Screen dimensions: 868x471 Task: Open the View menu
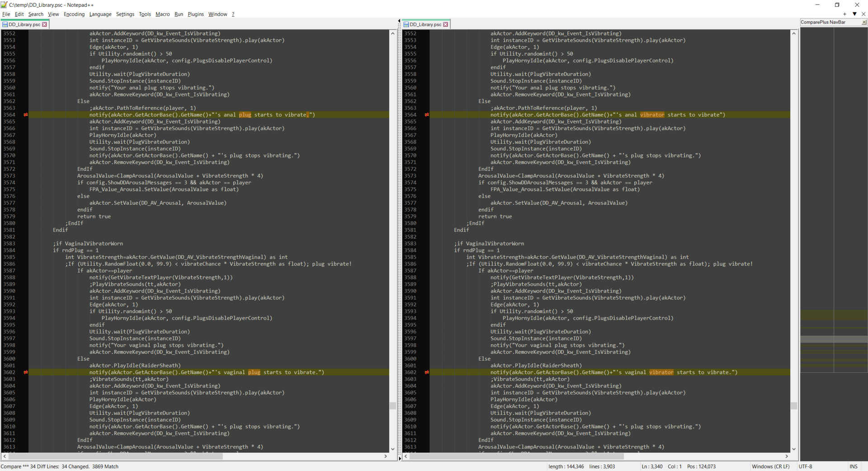click(x=53, y=14)
